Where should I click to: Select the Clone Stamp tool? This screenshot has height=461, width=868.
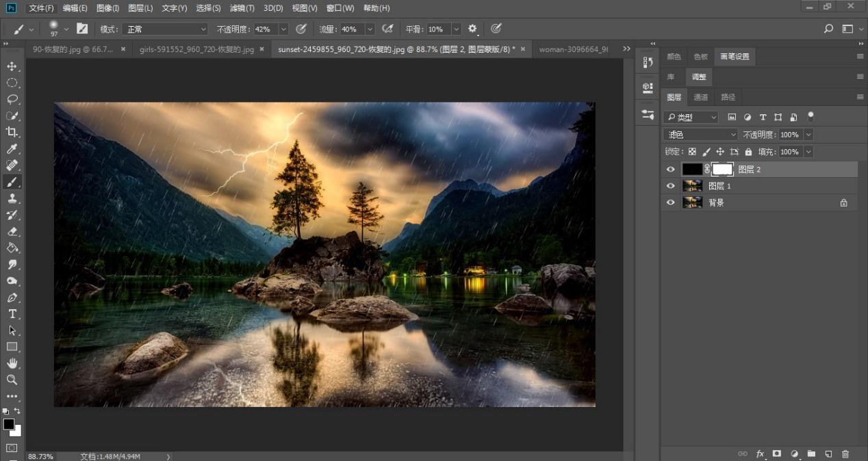coord(12,198)
